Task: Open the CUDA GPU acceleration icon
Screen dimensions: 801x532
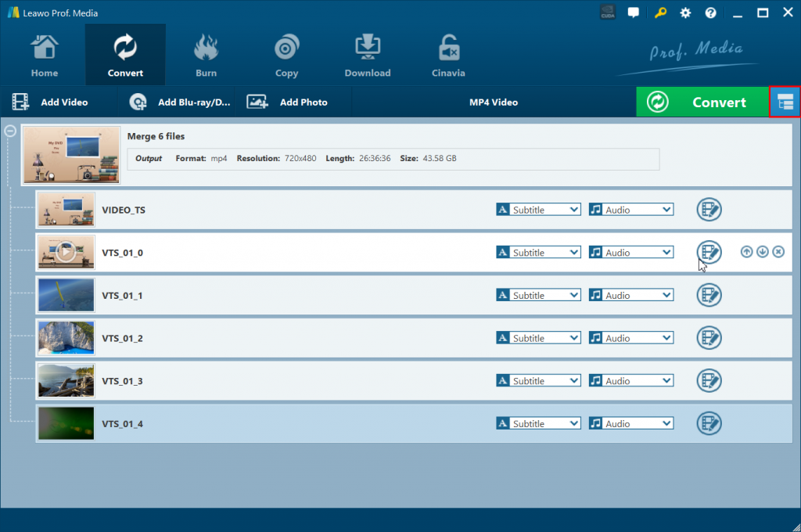Action: 607,13
